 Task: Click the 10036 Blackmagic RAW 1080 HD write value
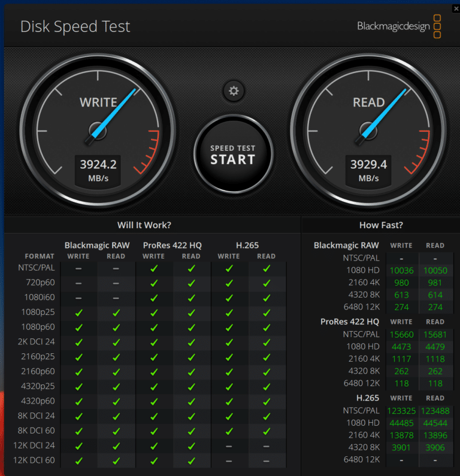pos(401,271)
